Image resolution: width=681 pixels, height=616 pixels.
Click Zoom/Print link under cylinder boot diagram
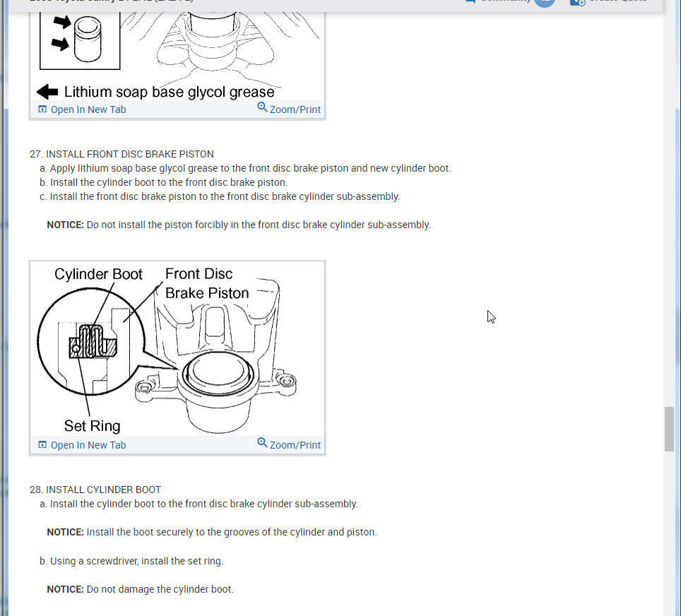295,445
